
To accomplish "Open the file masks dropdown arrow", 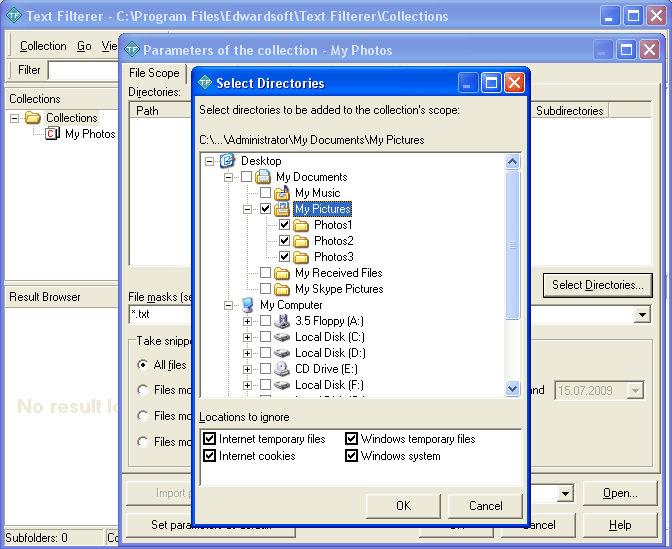I will coord(642,315).
